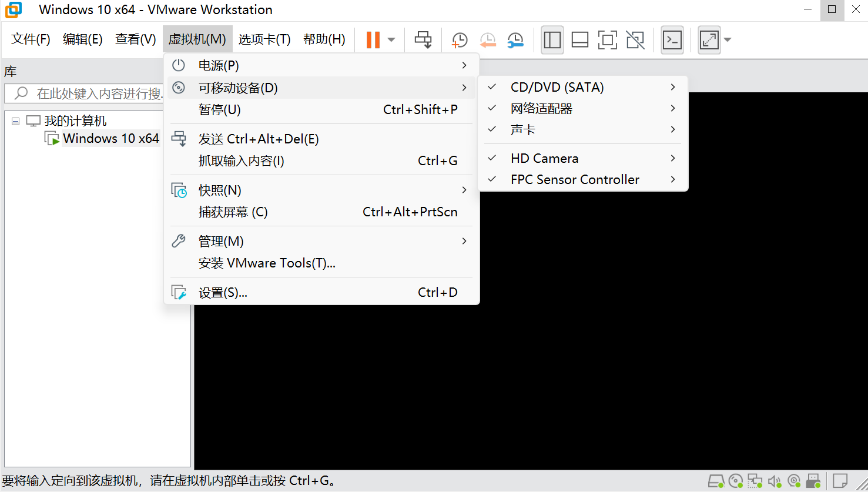The image size is (868, 492).
Task: Open the stretch display dropdown arrow
Action: (x=728, y=40)
